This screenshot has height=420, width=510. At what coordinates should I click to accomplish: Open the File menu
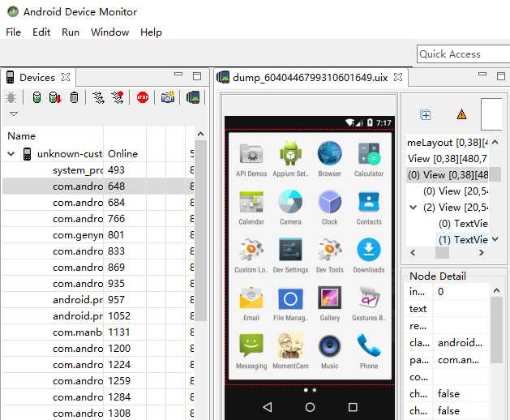(x=13, y=32)
